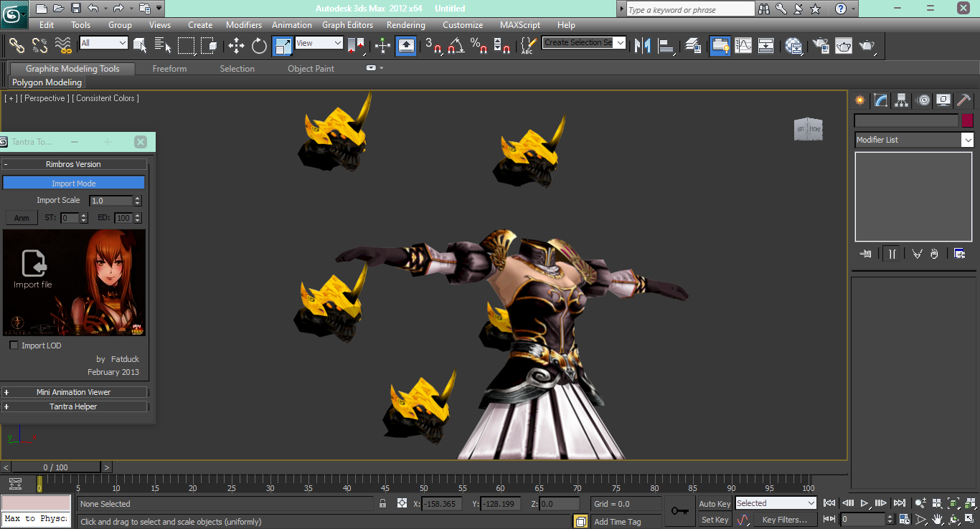Expand the Tantra Helper rollout
The width and height of the screenshot is (980, 529).
tap(74, 406)
